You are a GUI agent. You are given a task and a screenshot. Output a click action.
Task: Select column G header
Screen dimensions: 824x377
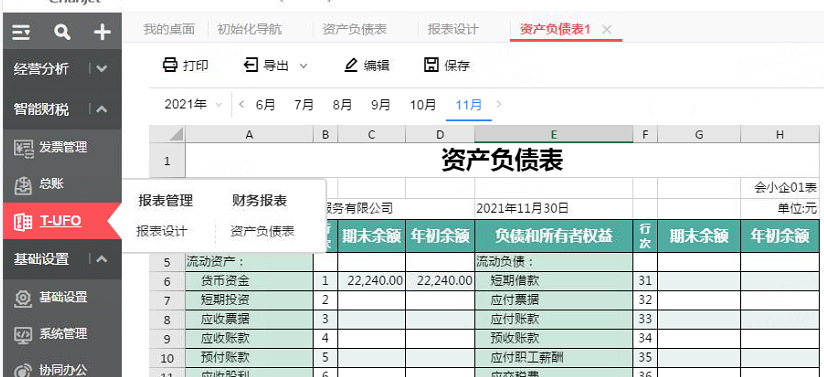point(699,135)
